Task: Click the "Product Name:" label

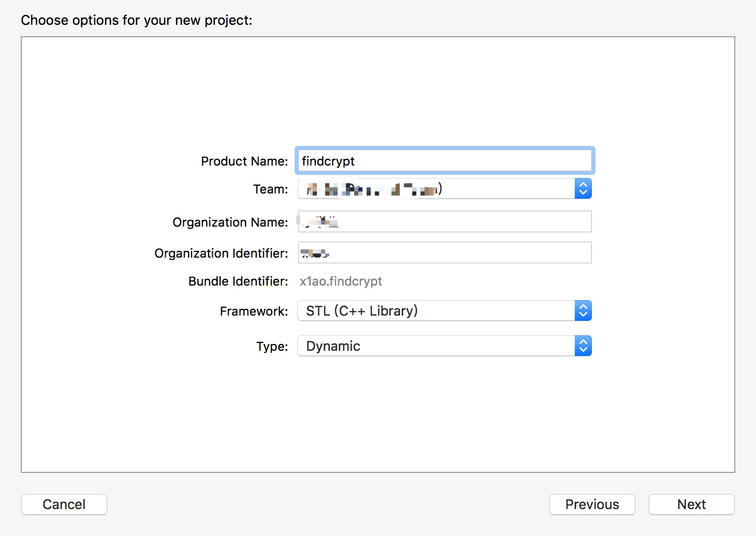Action: click(244, 161)
